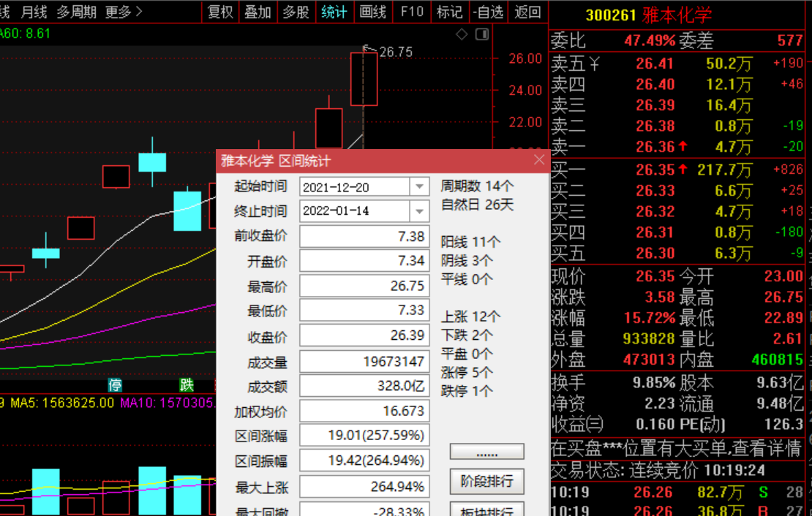The height and width of the screenshot is (516, 812).
Task: Click the 前收盘价 value 7.38
Action: pos(364,237)
